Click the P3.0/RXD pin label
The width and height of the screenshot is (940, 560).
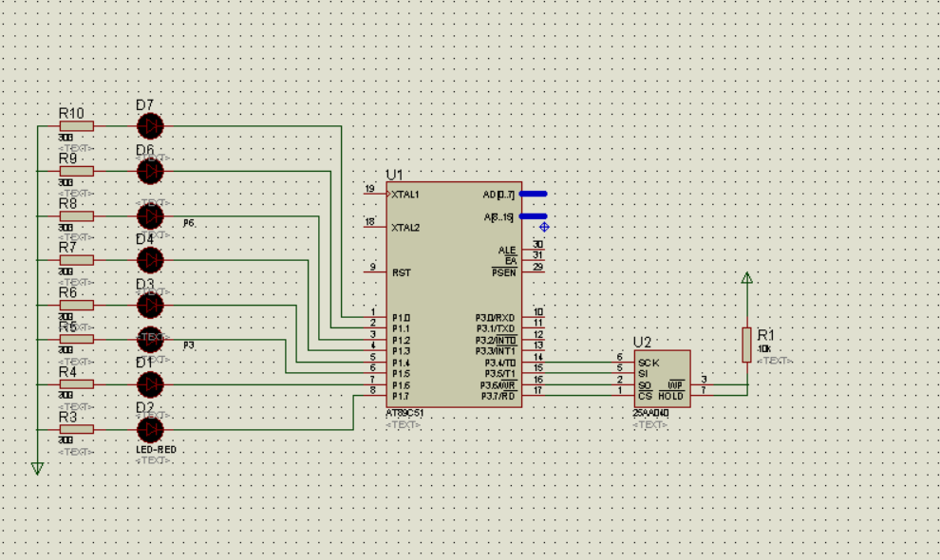click(496, 318)
